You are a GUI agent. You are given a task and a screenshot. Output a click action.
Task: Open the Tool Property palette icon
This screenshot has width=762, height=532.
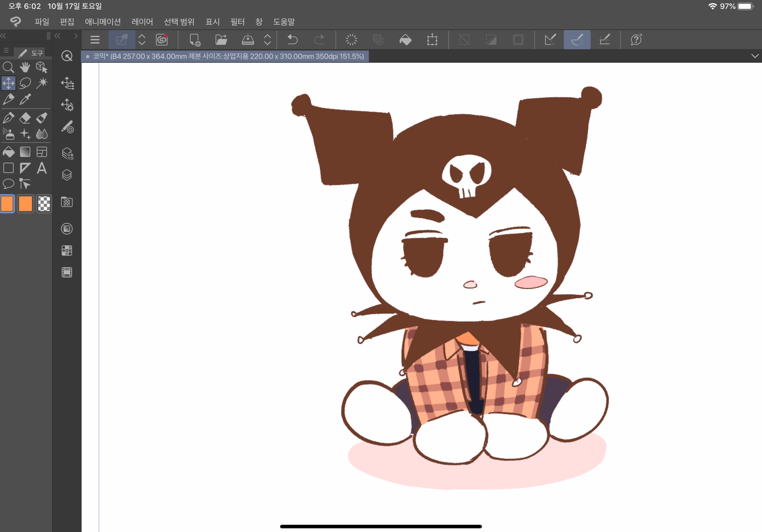pos(67,105)
